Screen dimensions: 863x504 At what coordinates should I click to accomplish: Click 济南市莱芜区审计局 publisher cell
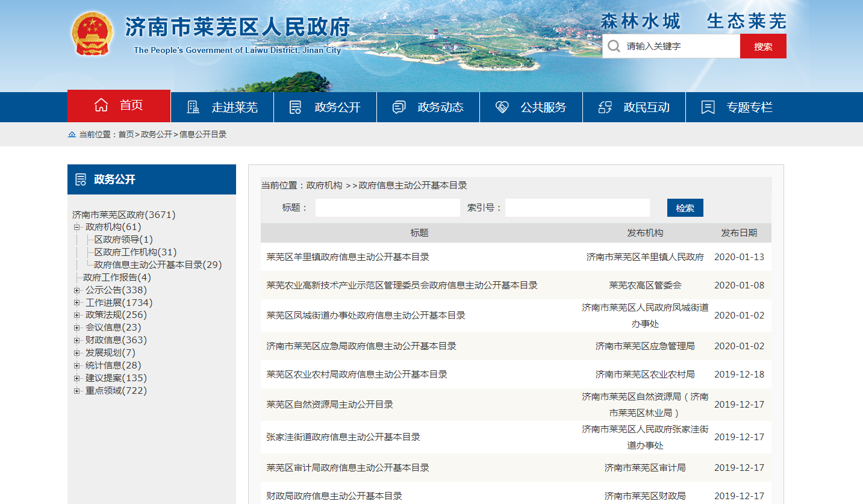tap(645, 467)
